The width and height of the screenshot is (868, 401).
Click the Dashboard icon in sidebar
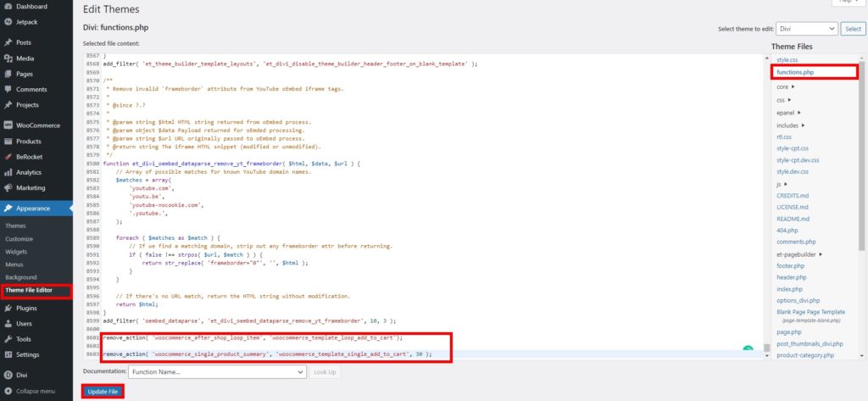pos(8,6)
